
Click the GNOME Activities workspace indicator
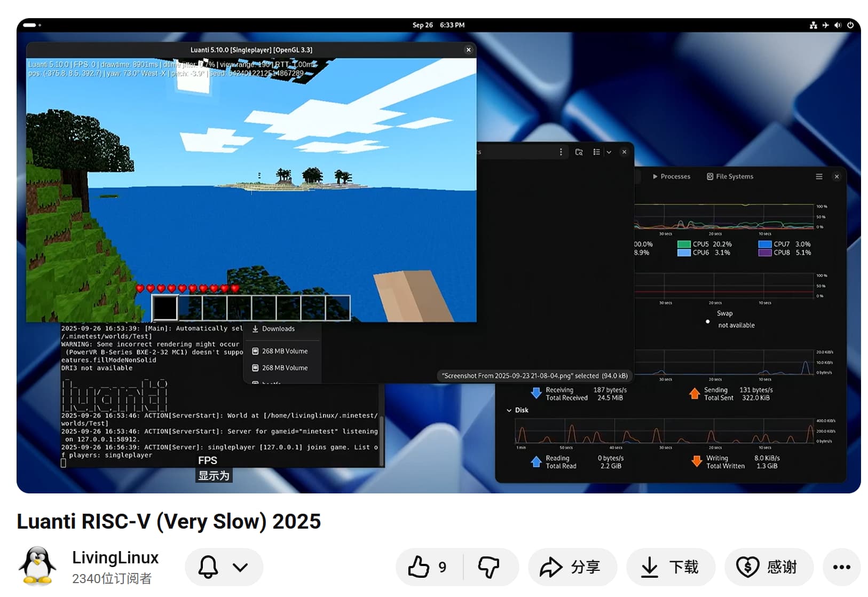pyautogui.click(x=31, y=25)
